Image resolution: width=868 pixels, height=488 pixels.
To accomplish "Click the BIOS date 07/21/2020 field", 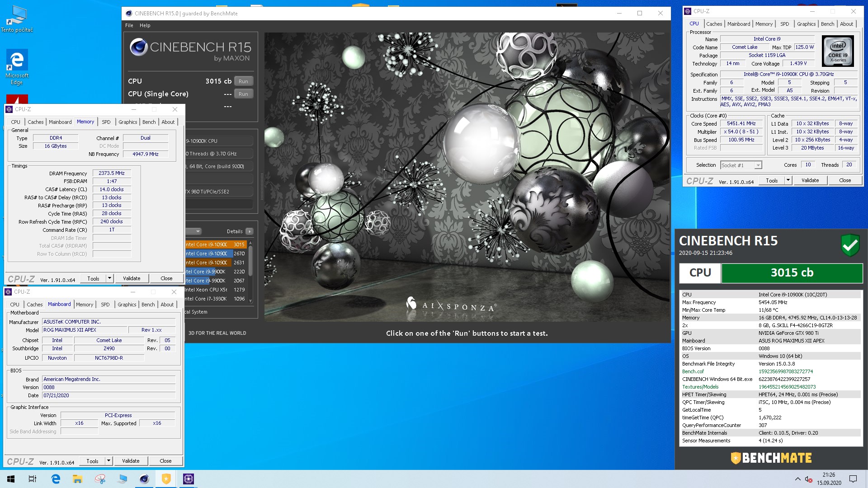I will pyautogui.click(x=109, y=395).
